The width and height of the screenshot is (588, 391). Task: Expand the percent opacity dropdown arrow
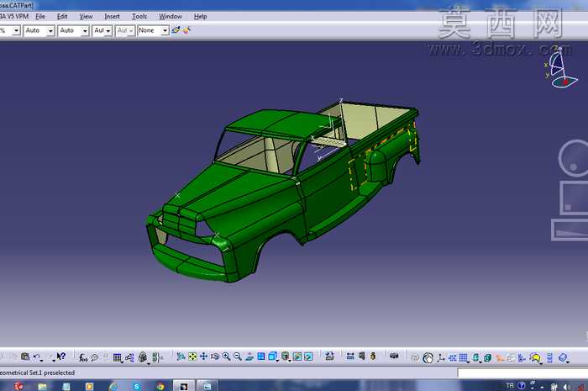16,31
